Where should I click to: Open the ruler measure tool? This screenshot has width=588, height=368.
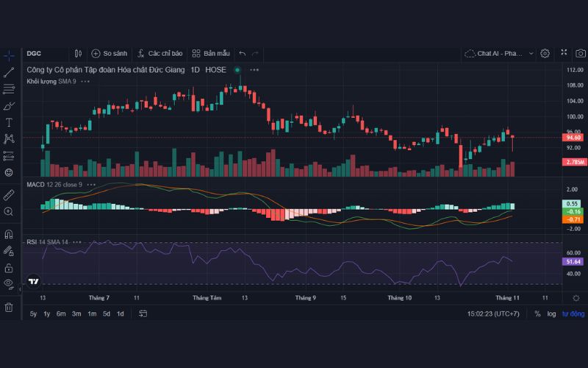tap(9, 195)
